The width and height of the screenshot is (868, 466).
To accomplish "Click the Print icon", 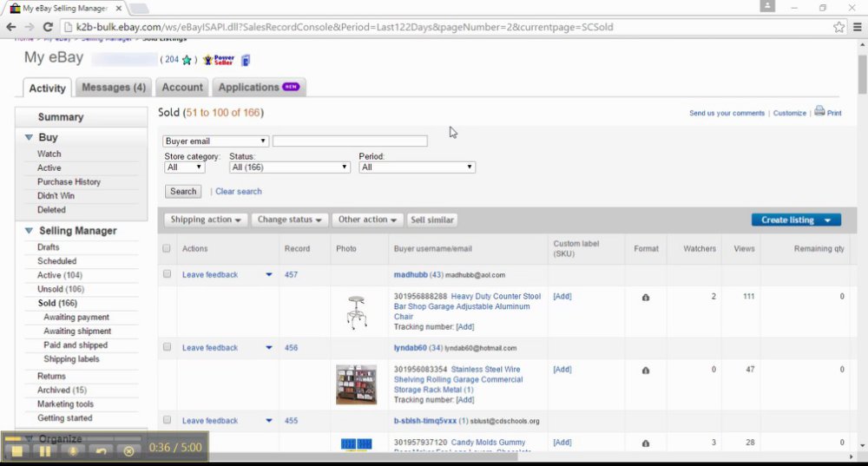I will 819,111.
